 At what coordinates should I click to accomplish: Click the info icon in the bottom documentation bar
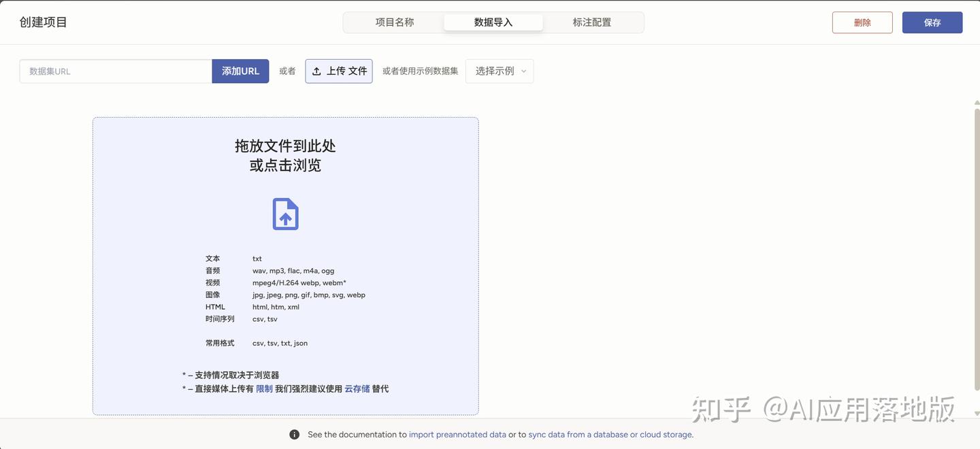(x=294, y=435)
